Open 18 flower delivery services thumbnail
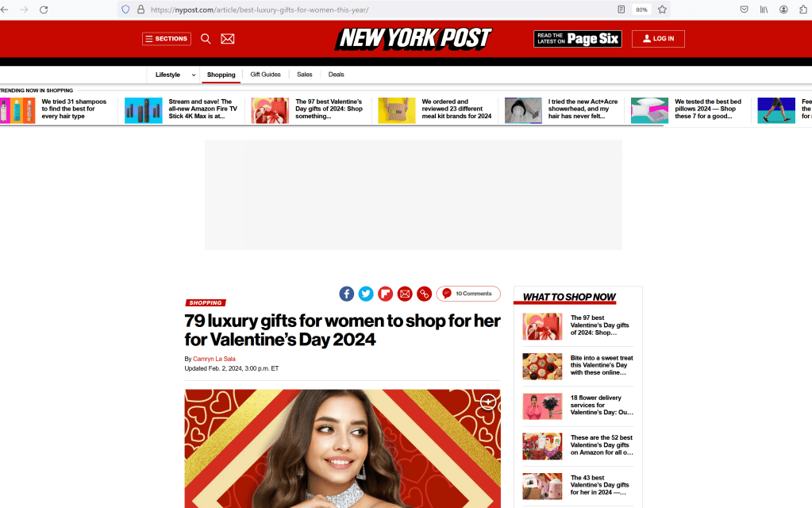 pos(542,406)
